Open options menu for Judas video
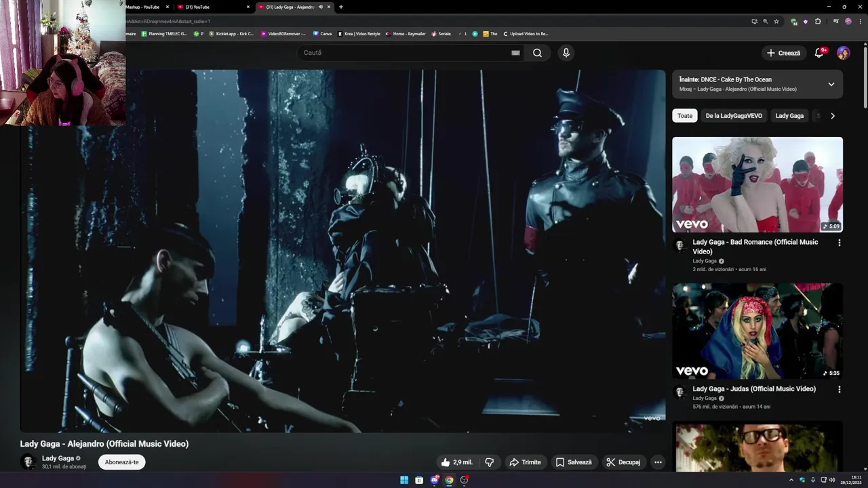The image size is (868, 488). pos(839,390)
